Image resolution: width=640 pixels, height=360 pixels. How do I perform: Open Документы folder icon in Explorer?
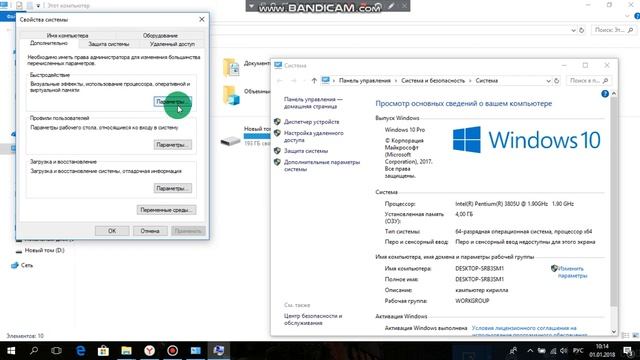coord(231,68)
